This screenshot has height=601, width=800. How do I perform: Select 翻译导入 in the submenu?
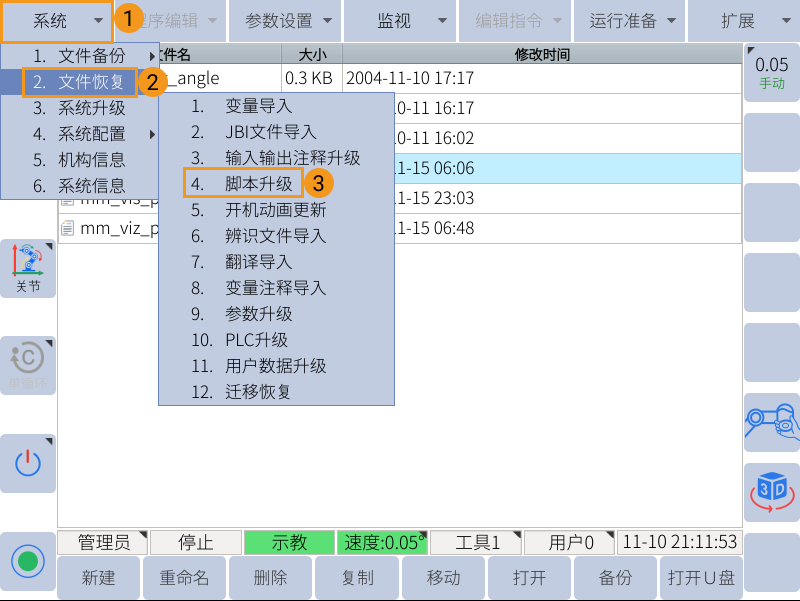point(276,262)
